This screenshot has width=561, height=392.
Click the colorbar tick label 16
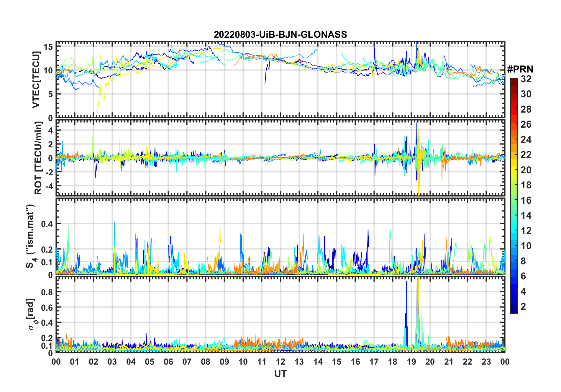pos(526,200)
